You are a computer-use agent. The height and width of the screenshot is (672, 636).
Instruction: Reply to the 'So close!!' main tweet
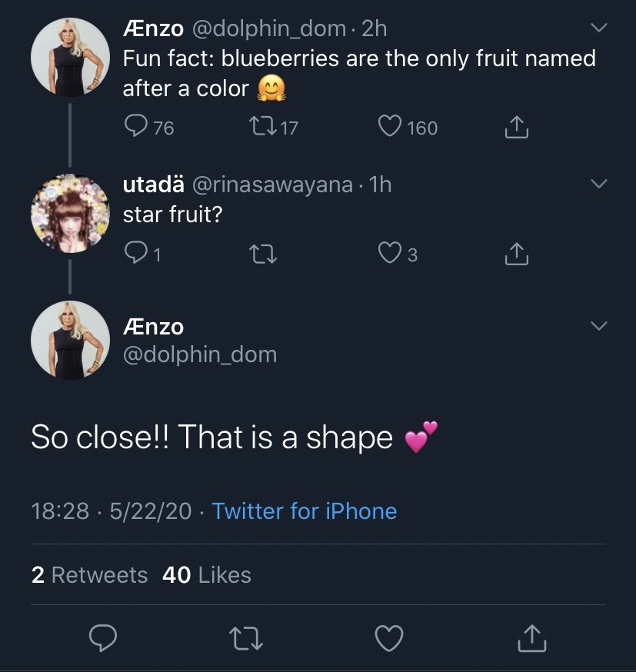[x=103, y=637]
